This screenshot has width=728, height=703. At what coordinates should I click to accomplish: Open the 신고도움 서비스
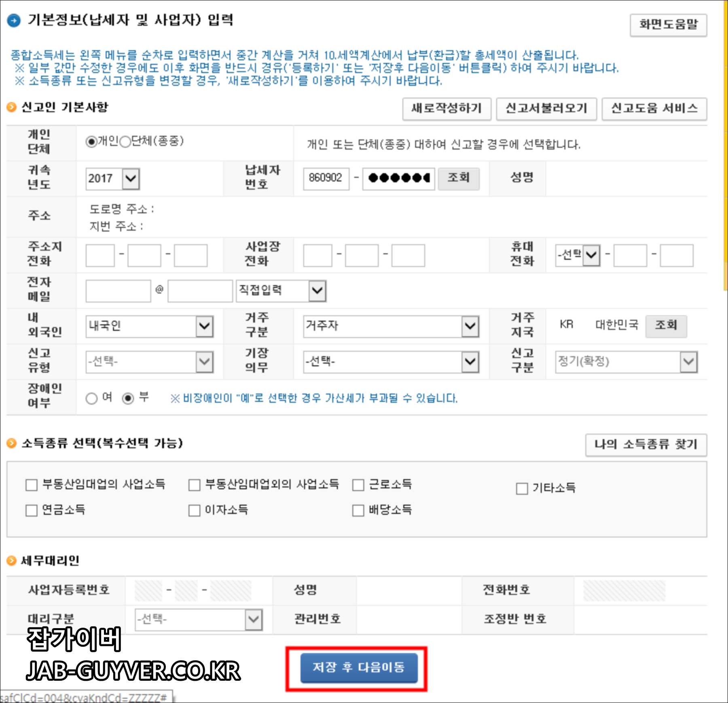tap(654, 108)
